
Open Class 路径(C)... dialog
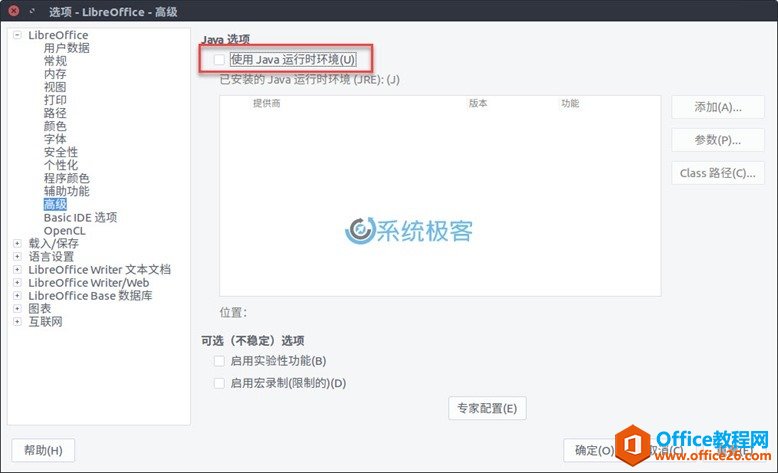(717, 173)
